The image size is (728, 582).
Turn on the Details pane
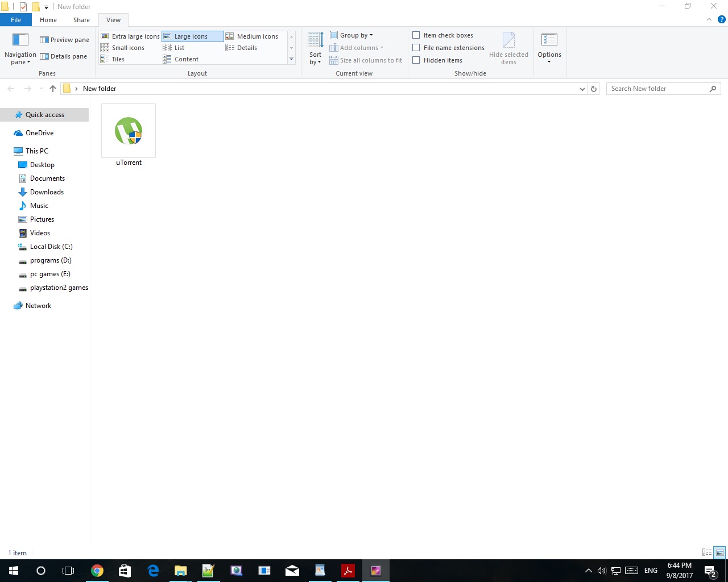tap(63, 56)
